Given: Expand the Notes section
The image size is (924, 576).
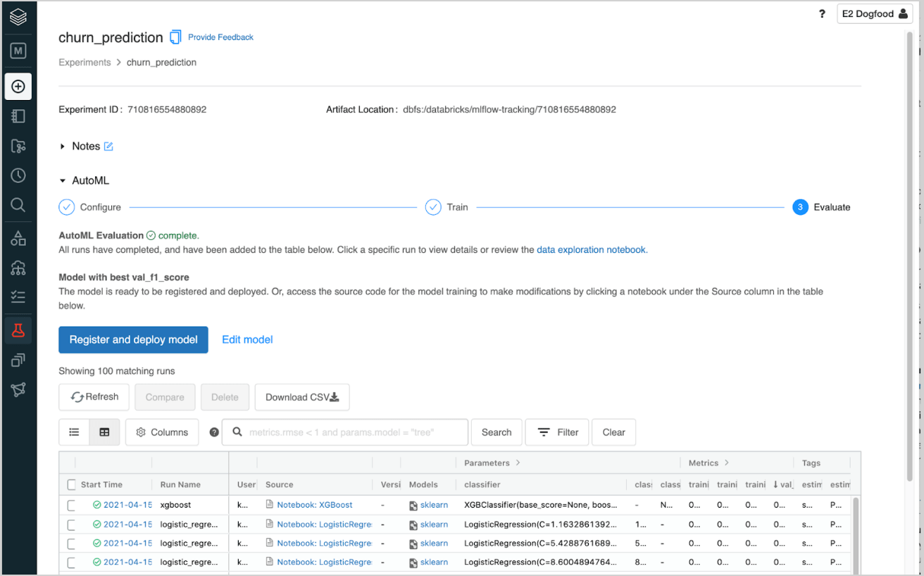Looking at the screenshot, I should click(63, 146).
